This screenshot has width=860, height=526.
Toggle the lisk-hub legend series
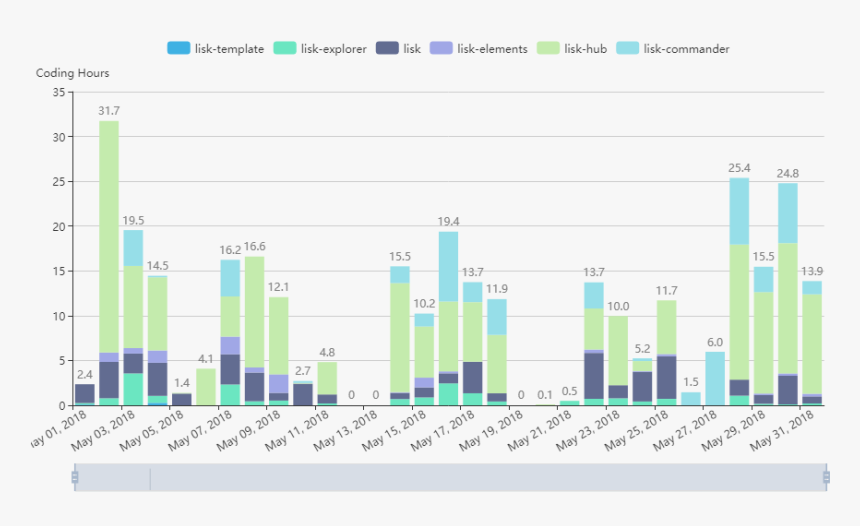click(x=572, y=48)
